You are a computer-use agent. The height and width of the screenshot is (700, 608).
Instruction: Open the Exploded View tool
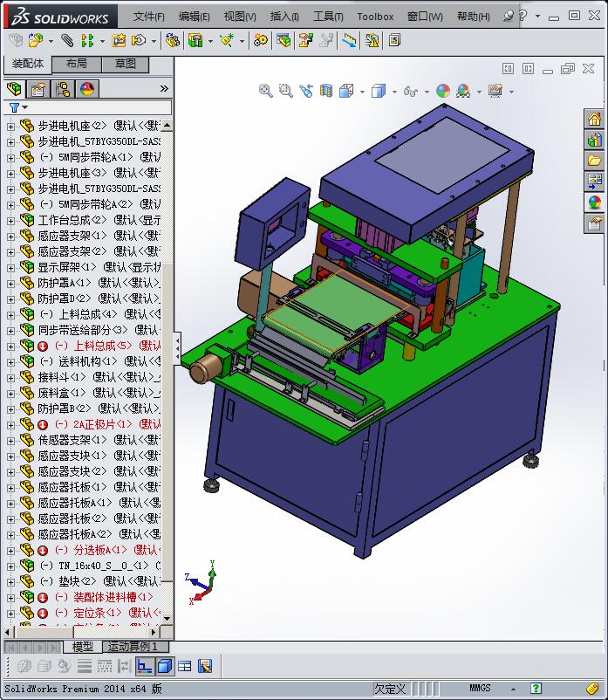point(305,41)
